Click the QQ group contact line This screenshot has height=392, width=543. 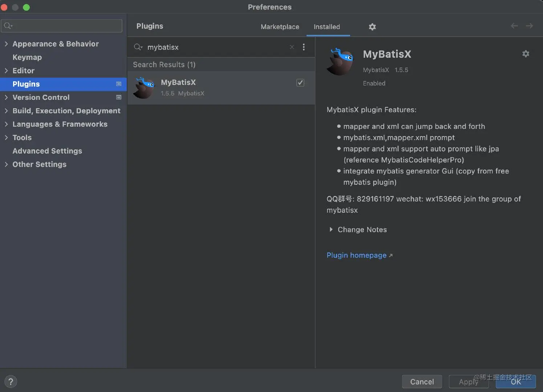pos(424,204)
